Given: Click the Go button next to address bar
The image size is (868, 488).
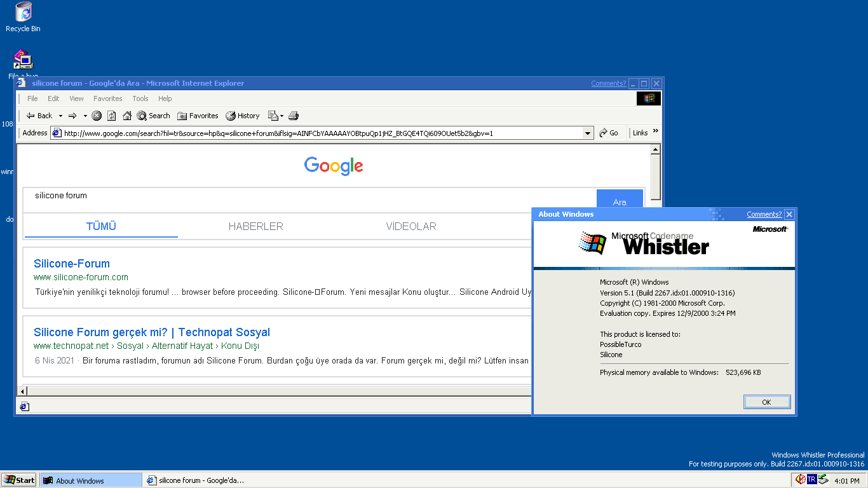Looking at the screenshot, I should (x=609, y=133).
